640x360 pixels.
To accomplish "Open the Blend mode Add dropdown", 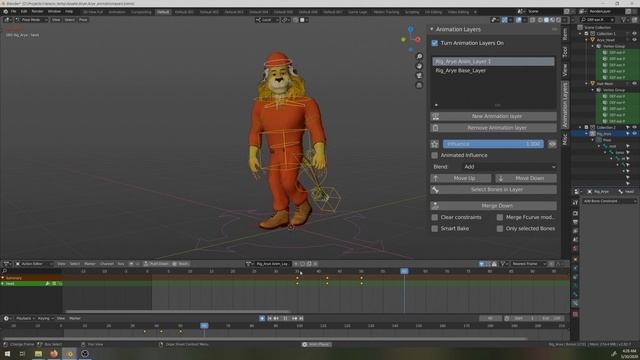I will (x=509, y=167).
